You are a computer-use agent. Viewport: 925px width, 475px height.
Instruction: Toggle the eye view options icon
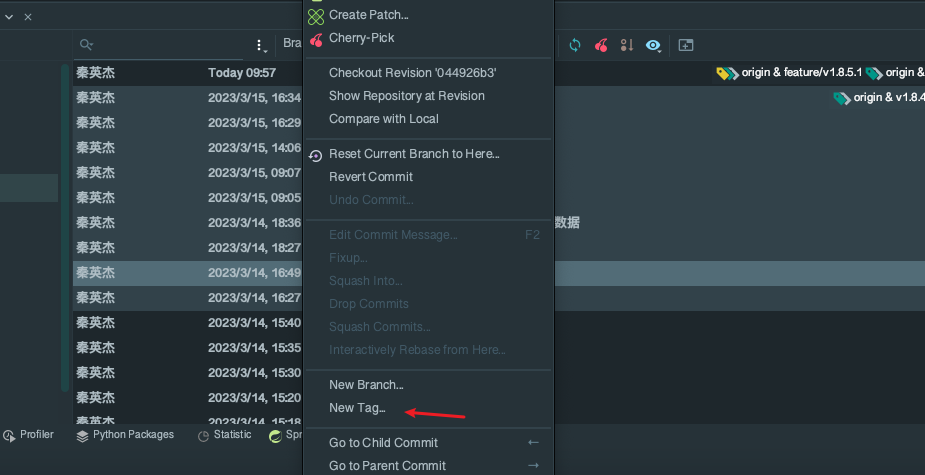pyautogui.click(x=653, y=45)
